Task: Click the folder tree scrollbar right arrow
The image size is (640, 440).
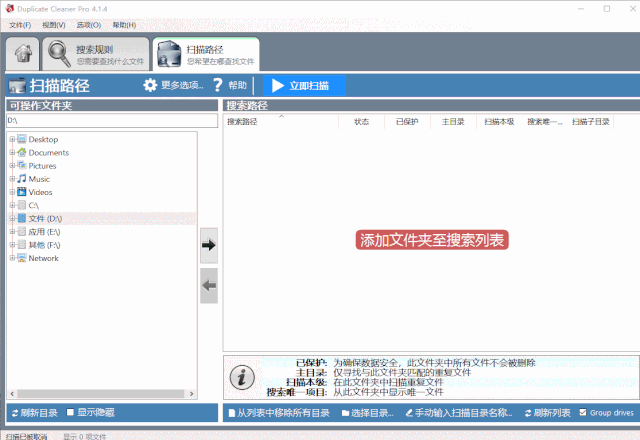Action: (191, 394)
